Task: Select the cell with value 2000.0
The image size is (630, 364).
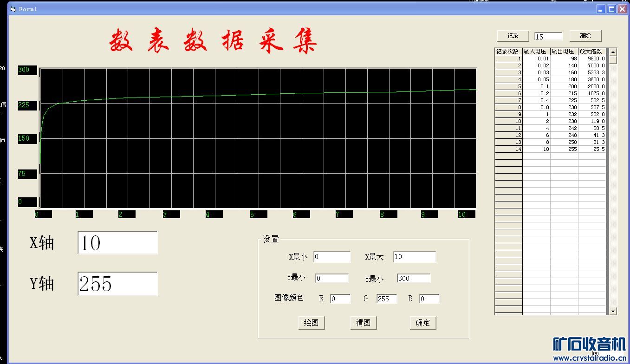Action: (592, 86)
